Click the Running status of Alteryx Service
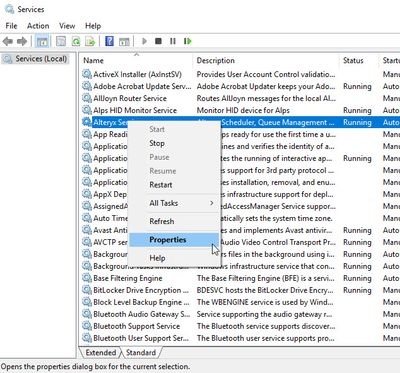Image resolution: width=400 pixels, height=373 pixels. [x=357, y=122]
